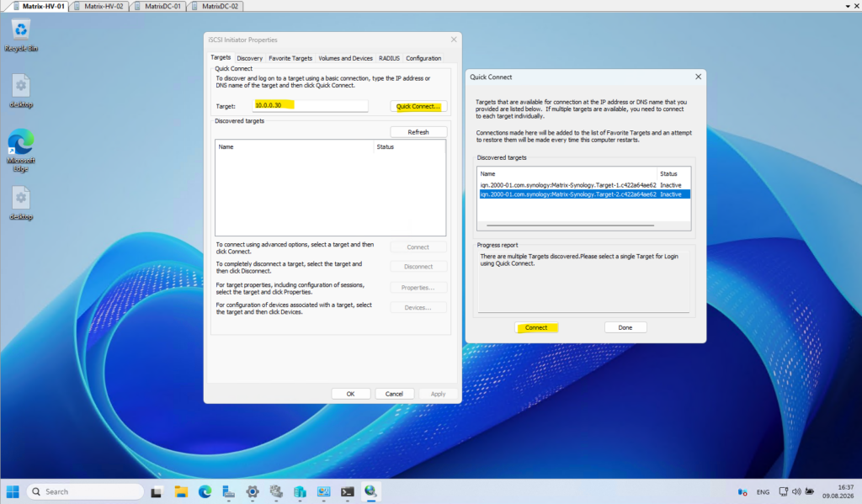Close the Quick Connect dialog
The image size is (862, 504).
[698, 77]
